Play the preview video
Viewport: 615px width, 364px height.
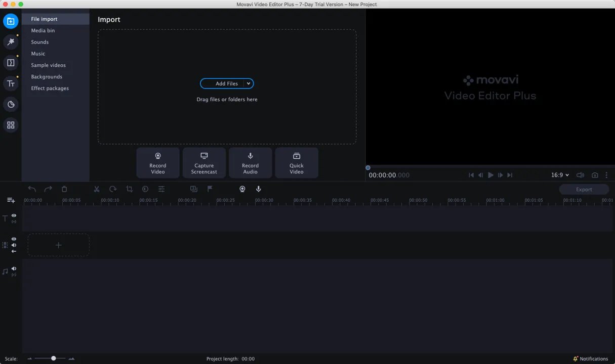click(490, 175)
